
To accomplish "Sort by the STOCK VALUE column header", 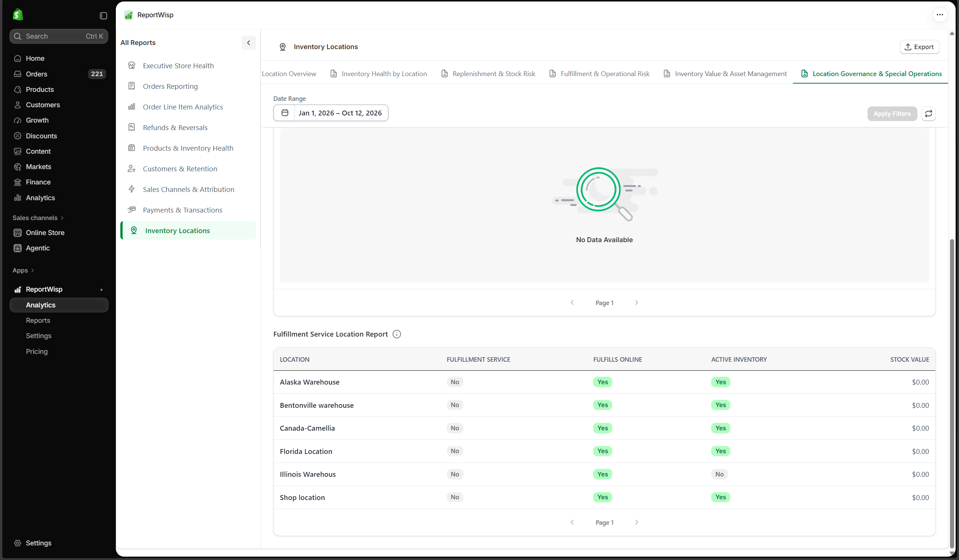I will pos(910,359).
